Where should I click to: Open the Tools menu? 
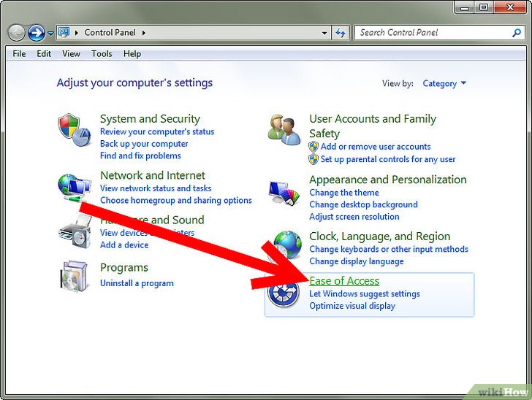(102, 54)
